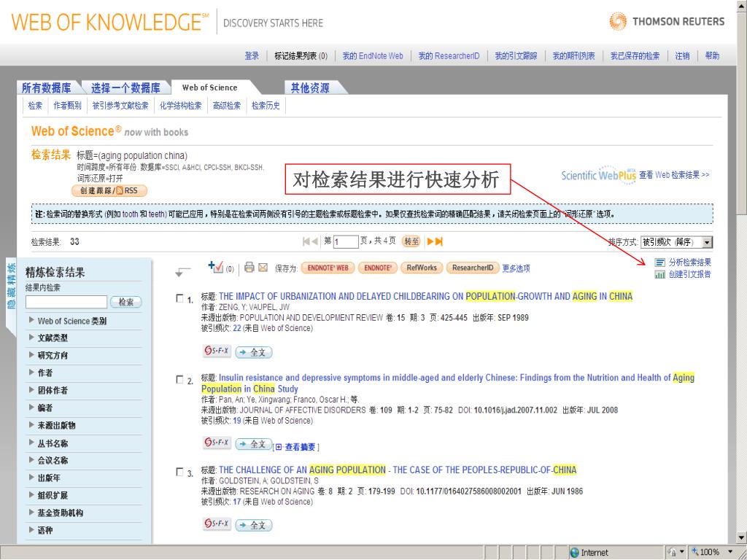
Task: Open 我的 EndNote Web link
Action: (373, 55)
